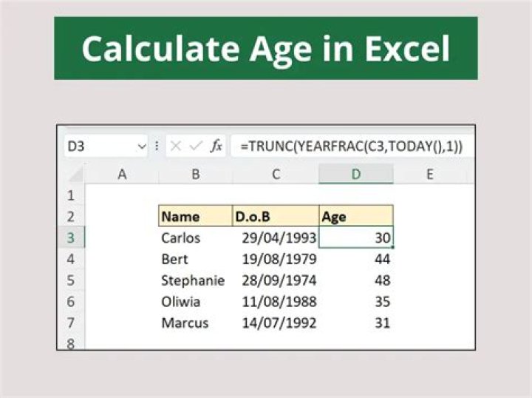Click the Name Box showing D3
The image size is (532, 398).
click(106, 146)
